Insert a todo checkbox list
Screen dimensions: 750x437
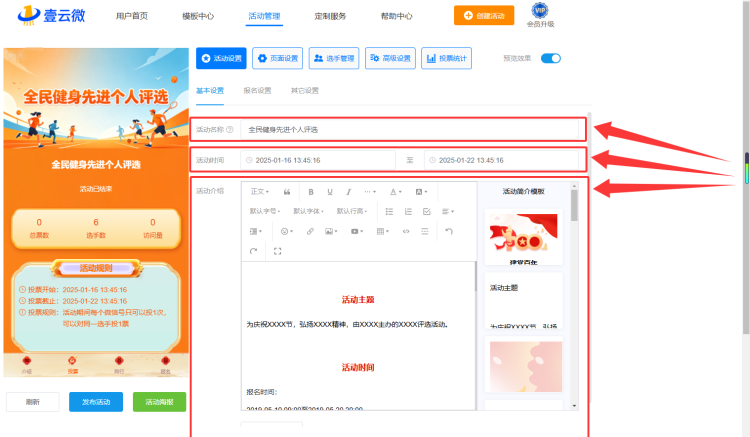point(427,211)
